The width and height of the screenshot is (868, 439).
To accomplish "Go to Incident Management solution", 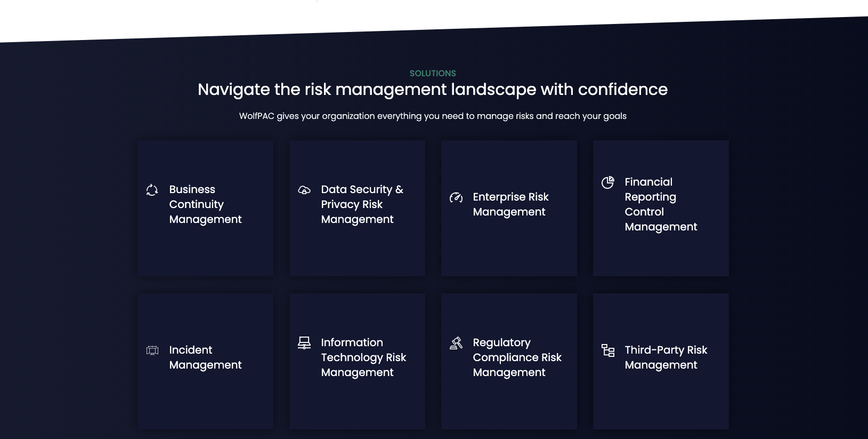I will tap(205, 357).
